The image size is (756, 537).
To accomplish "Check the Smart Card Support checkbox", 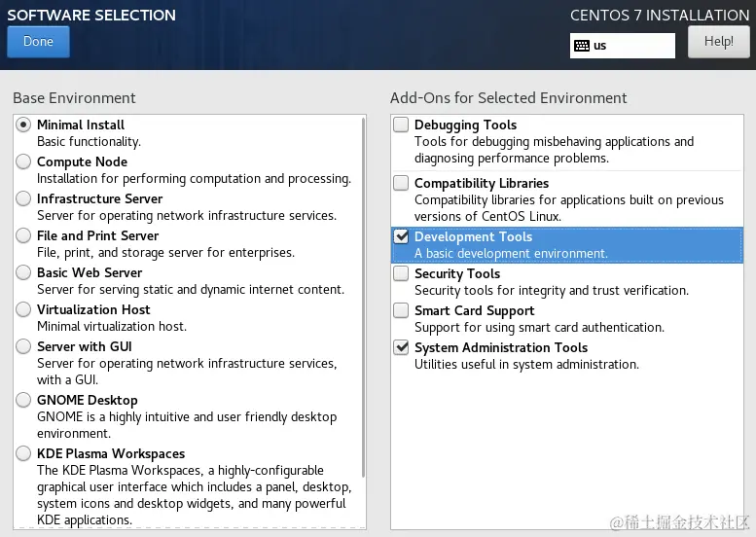I will 401,310.
